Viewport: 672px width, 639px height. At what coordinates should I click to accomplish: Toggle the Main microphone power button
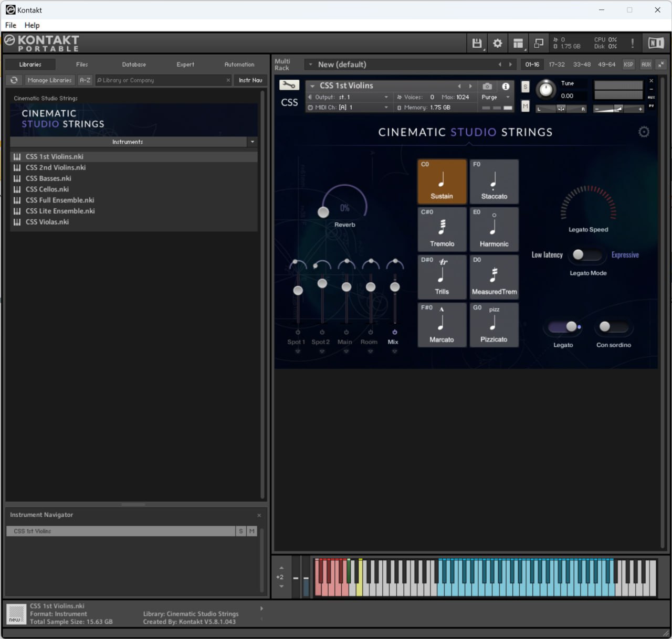coord(346,332)
